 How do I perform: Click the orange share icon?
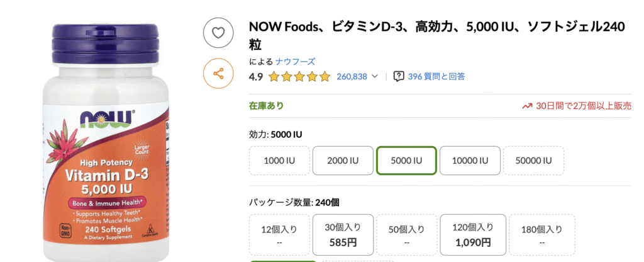pyautogui.click(x=218, y=74)
